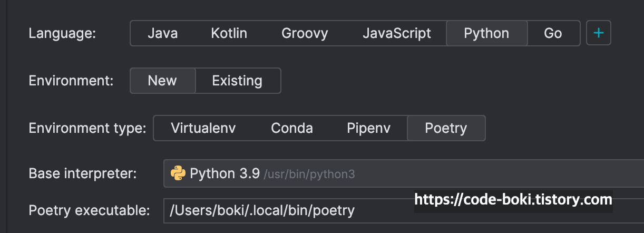Click the Poetry executable label
The image size is (644, 233).
(89, 211)
